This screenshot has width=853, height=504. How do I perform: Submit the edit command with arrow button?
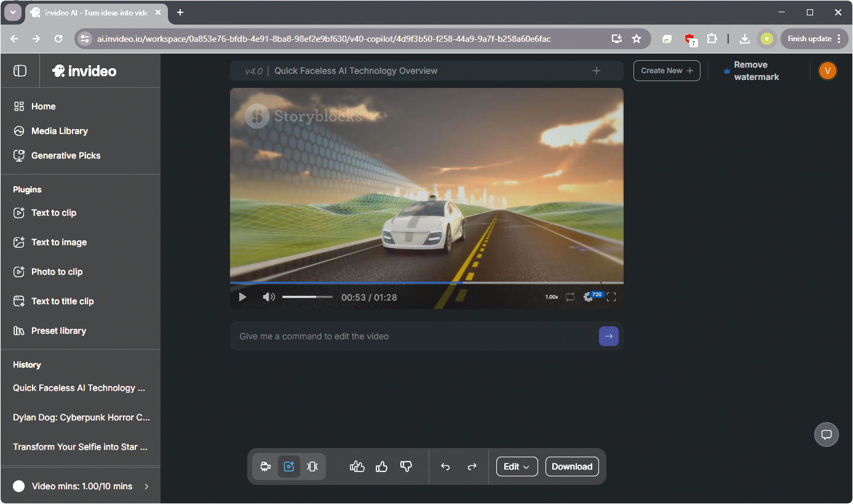(608, 336)
